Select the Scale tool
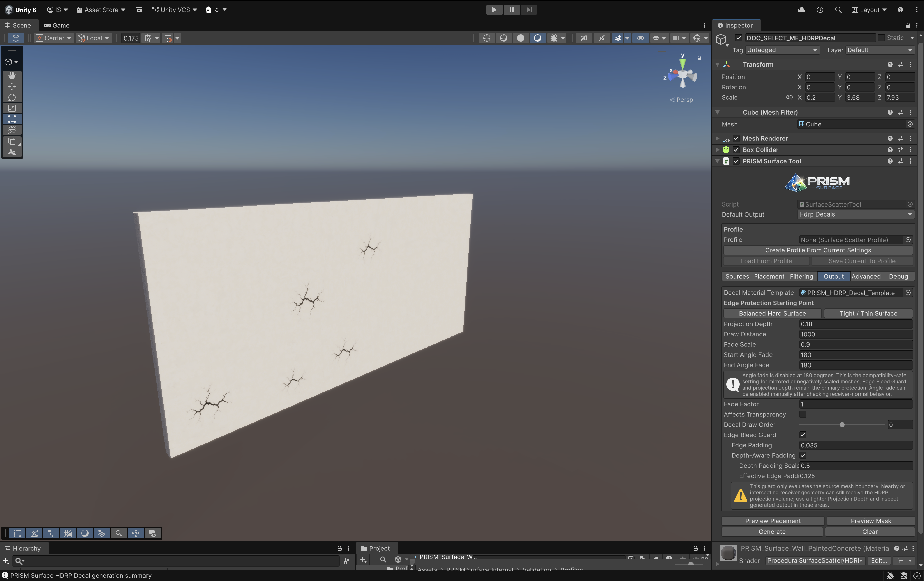The image size is (924, 581). click(12, 108)
